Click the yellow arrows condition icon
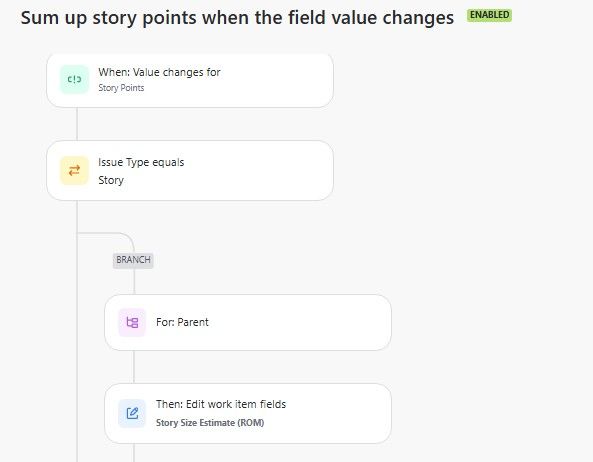Image resolution: width=593 pixels, height=462 pixels. [74, 171]
